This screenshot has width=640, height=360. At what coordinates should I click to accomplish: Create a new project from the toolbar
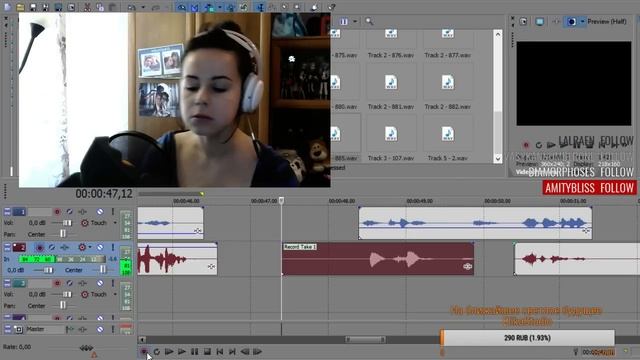pos(7,7)
